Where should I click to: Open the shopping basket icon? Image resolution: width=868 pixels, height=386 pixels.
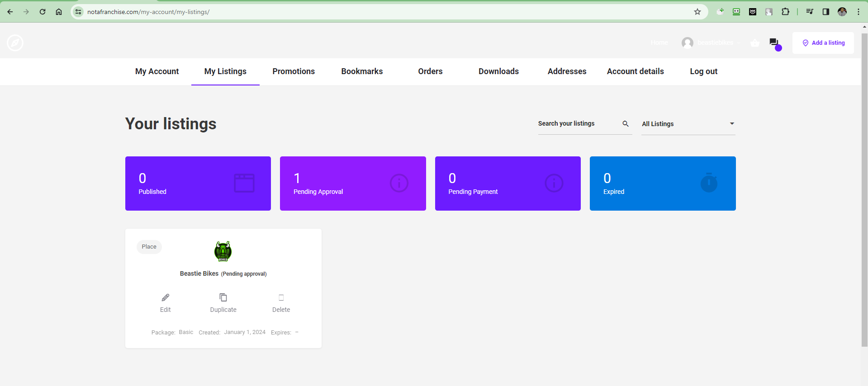pyautogui.click(x=754, y=43)
